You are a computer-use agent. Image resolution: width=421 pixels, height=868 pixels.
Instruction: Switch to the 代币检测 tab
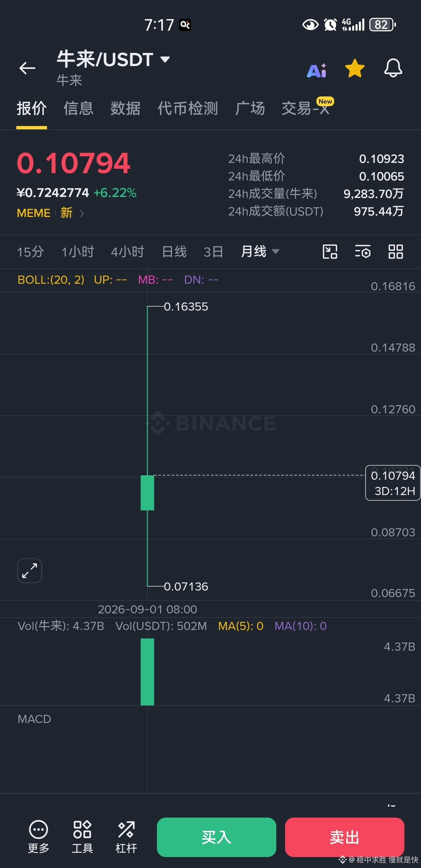(188, 108)
